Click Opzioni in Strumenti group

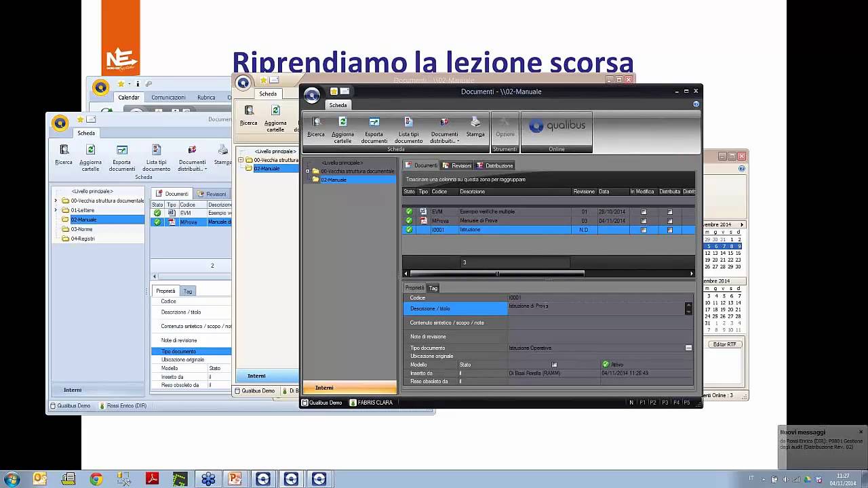click(505, 128)
